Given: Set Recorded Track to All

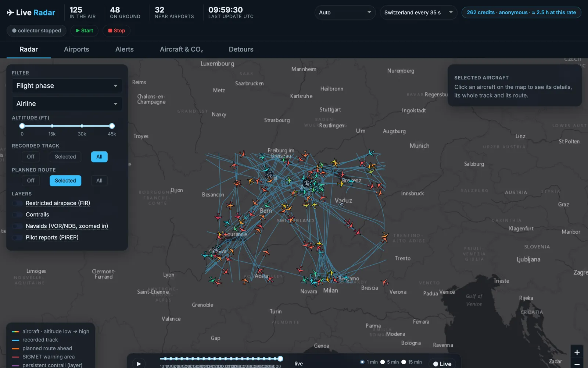Looking at the screenshot, I should point(99,157).
